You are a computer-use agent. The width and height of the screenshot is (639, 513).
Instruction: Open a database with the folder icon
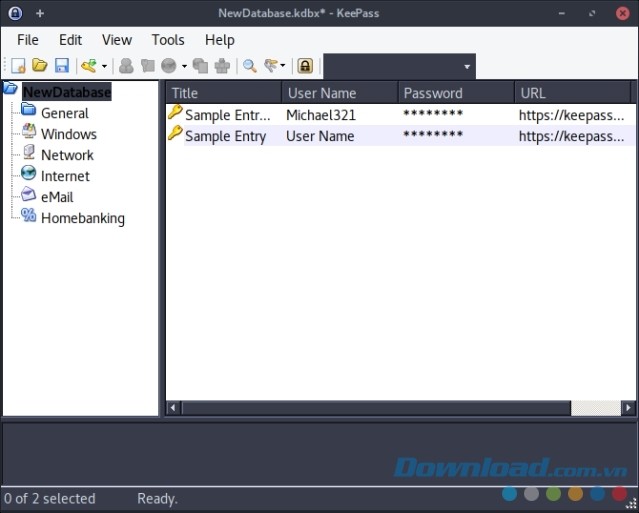pyautogui.click(x=40, y=65)
